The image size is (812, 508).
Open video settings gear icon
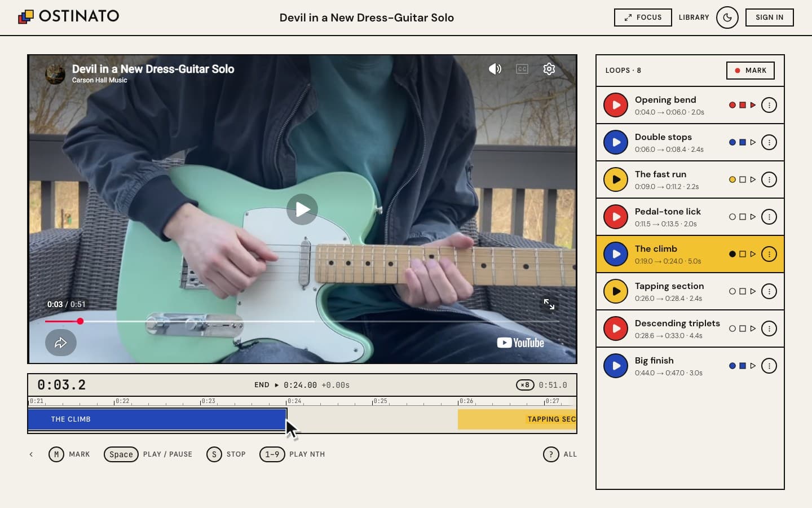pos(549,69)
